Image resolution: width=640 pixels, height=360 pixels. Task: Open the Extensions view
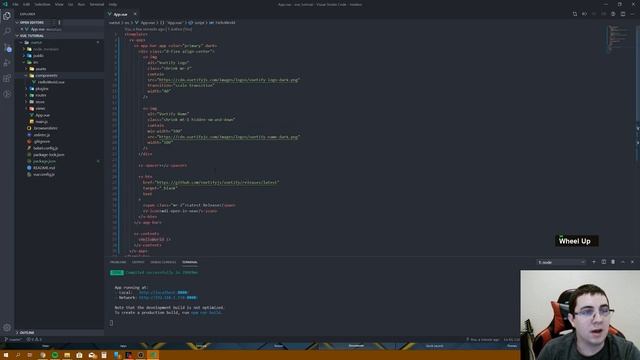click(7, 78)
